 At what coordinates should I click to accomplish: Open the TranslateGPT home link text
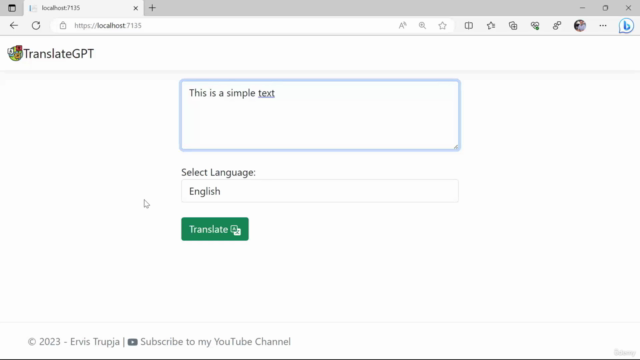(58, 53)
